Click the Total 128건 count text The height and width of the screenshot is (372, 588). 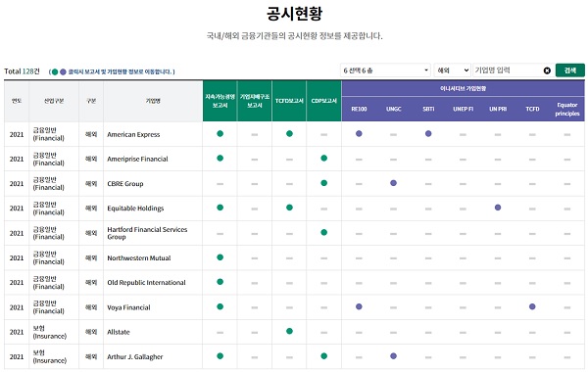22,71
